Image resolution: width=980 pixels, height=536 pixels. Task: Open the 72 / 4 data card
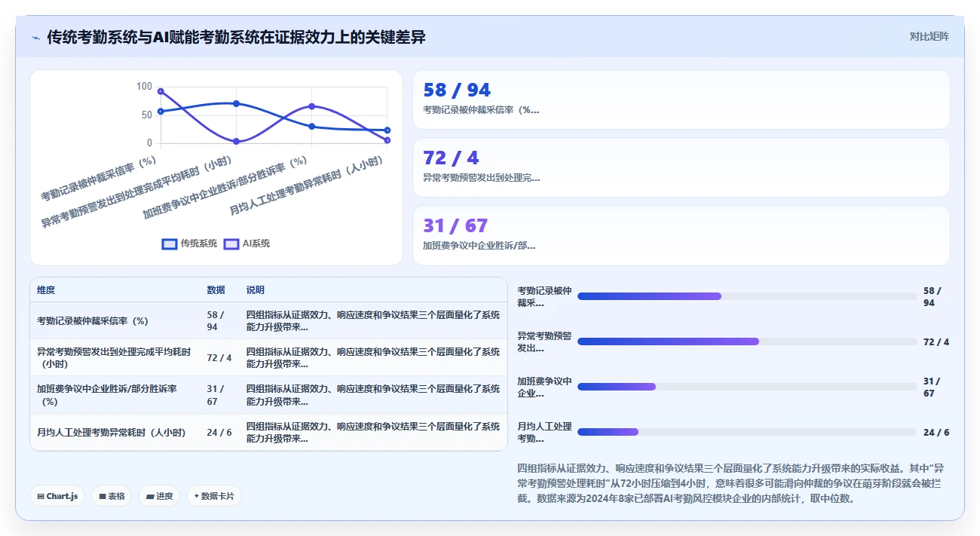[681, 167]
